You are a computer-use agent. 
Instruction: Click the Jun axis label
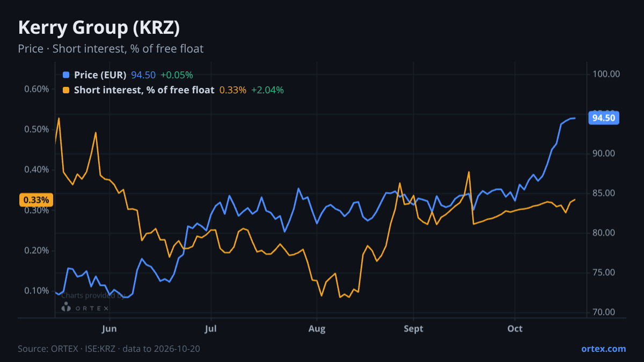point(109,328)
